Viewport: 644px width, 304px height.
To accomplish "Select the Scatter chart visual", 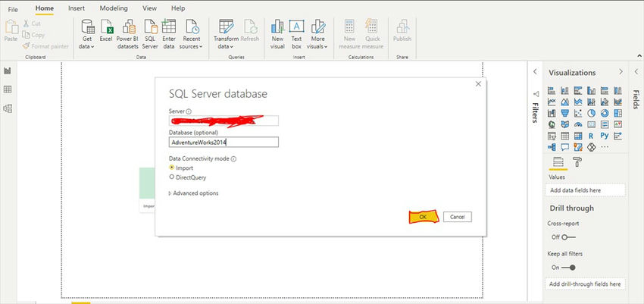I will coord(578,113).
